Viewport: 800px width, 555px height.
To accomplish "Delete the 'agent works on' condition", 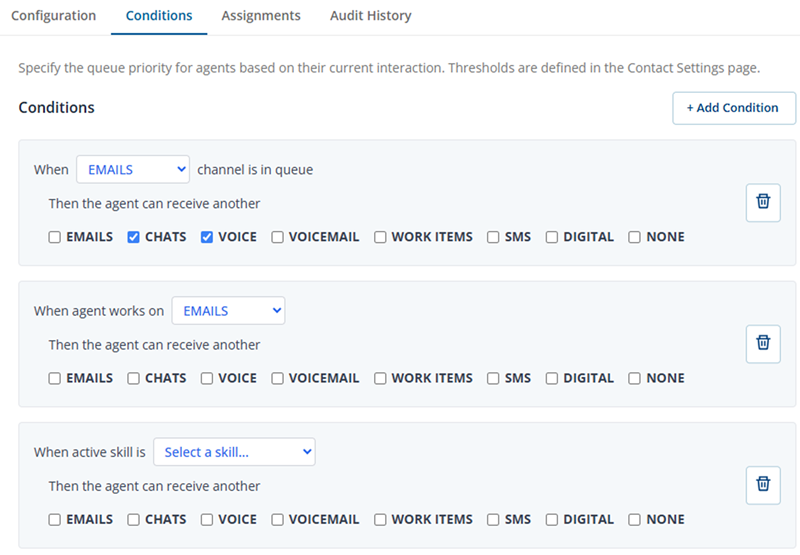I will (763, 343).
